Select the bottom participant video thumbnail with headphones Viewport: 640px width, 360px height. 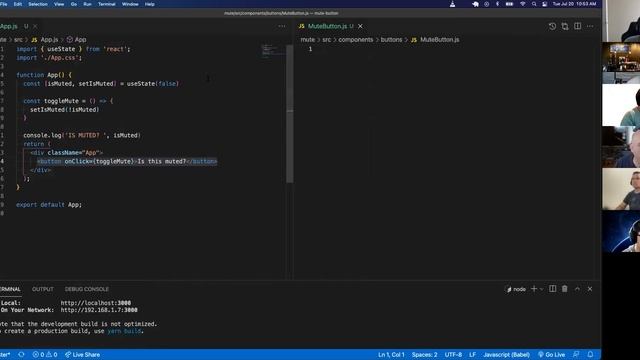click(621, 231)
